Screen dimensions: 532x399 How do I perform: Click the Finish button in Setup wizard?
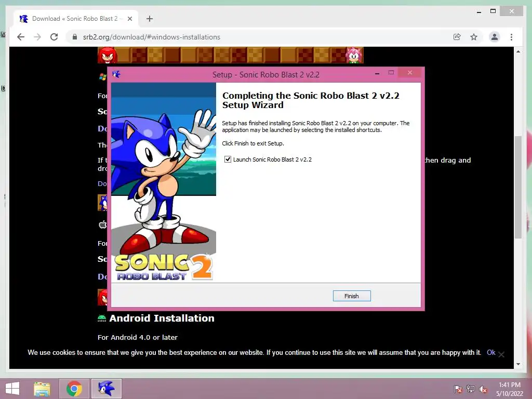[352, 296]
